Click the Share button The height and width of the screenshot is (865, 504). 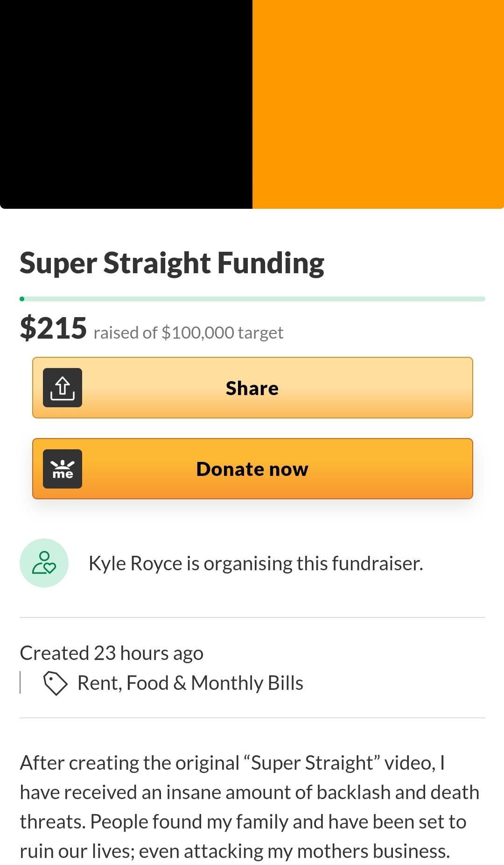pos(252,388)
